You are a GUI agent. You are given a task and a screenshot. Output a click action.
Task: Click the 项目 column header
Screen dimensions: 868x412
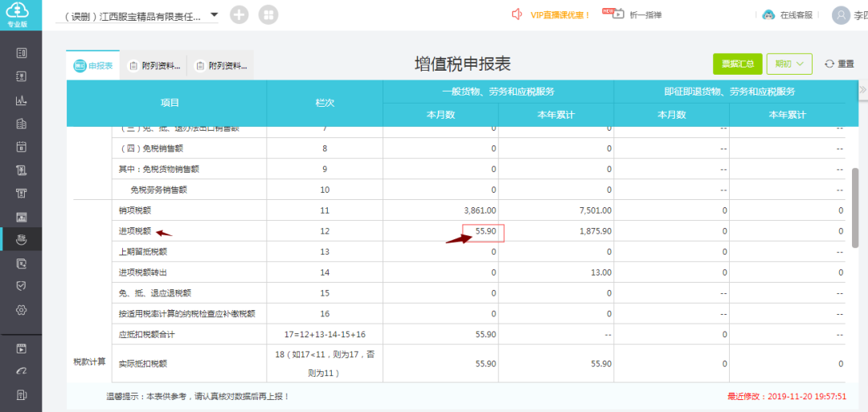[170, 103]
